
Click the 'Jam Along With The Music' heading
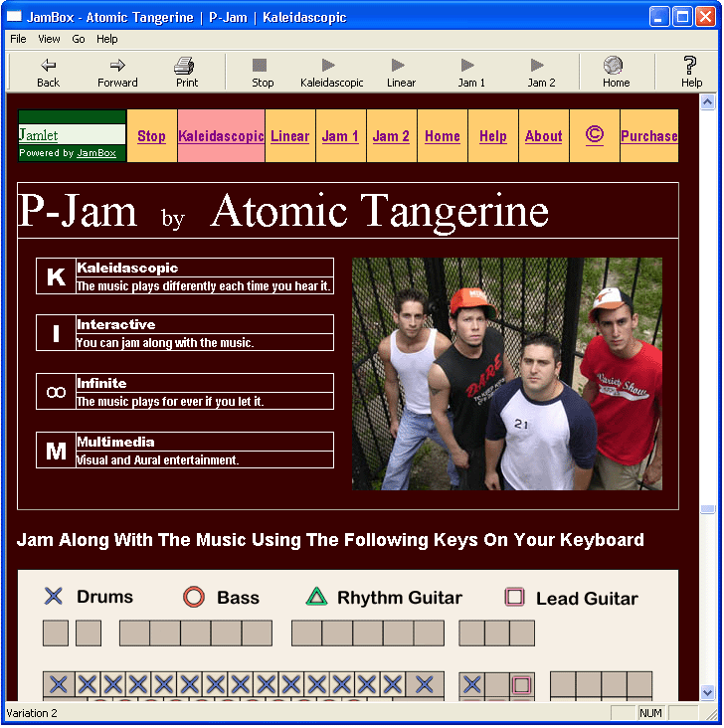[x=330, y=539]
